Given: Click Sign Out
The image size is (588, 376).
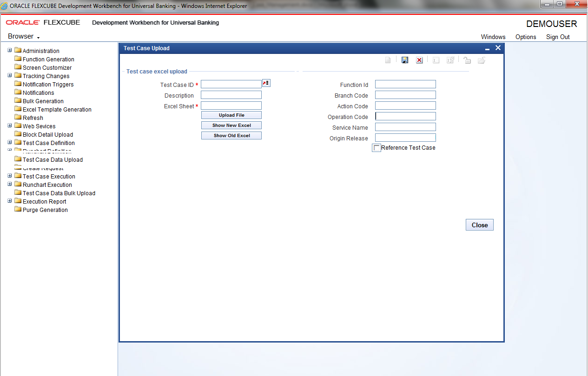Looking at the screenshot, I should tap(558, 37).
